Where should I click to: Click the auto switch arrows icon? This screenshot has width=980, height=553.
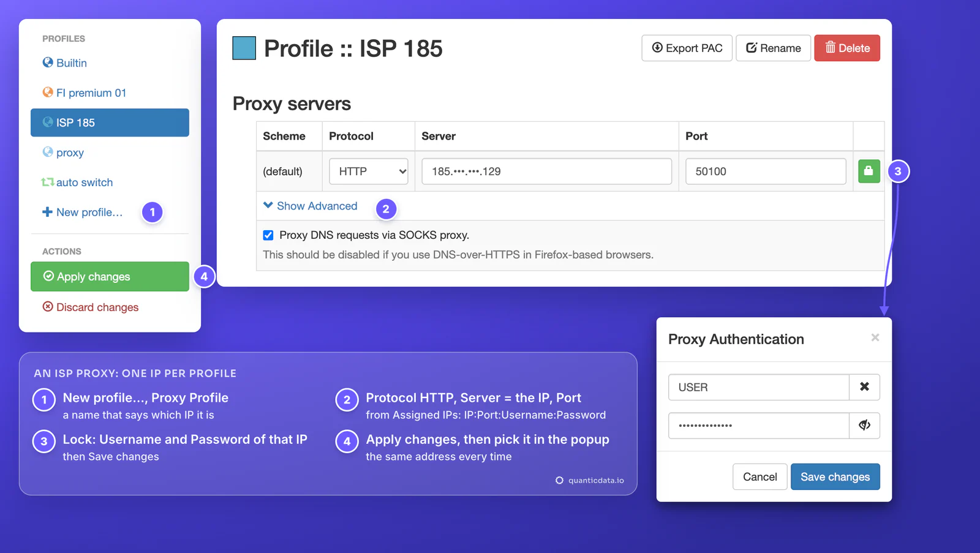tap(47, 182)
